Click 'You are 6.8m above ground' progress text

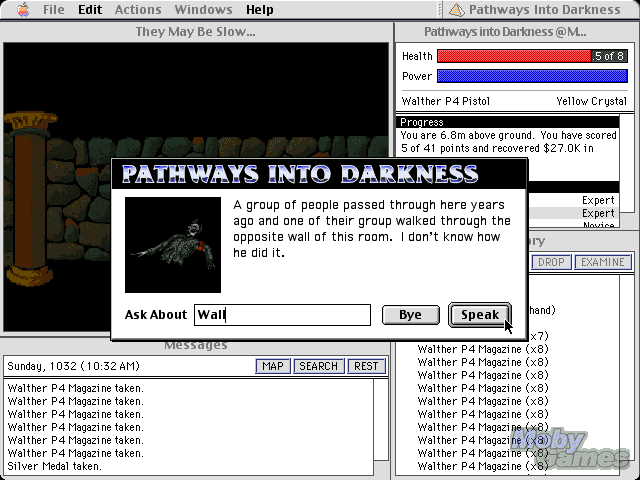click(467, 135)
